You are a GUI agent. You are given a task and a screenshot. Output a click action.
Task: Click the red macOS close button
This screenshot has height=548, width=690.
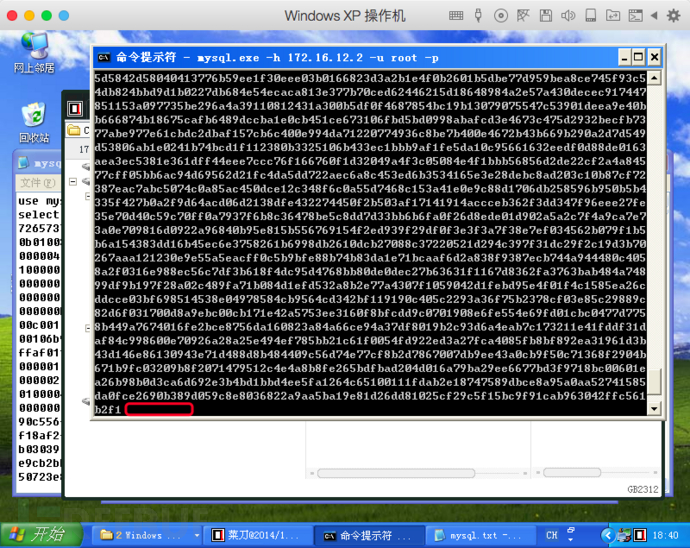coord(12,15)
